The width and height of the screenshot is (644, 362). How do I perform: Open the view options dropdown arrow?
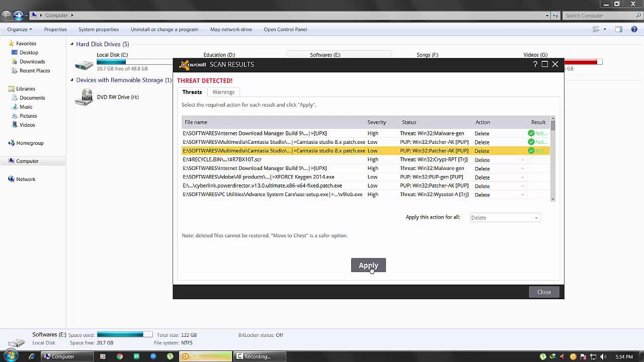click(605, 29)
